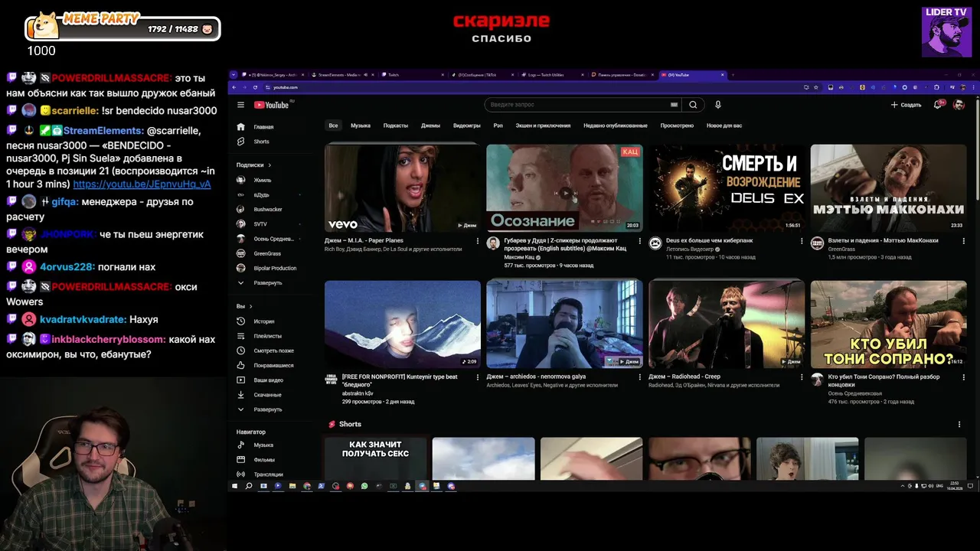Open Shorts from the sidebar

[261, 142]
